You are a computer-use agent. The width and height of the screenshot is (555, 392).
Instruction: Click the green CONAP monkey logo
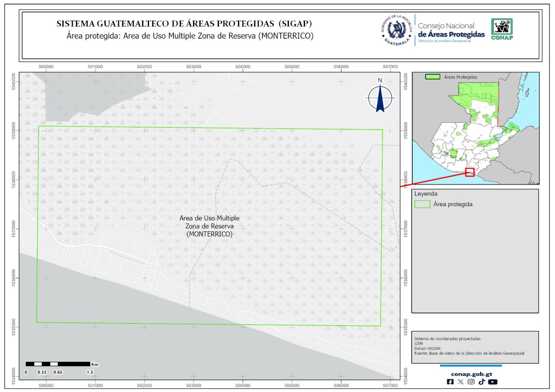point(502,29)
